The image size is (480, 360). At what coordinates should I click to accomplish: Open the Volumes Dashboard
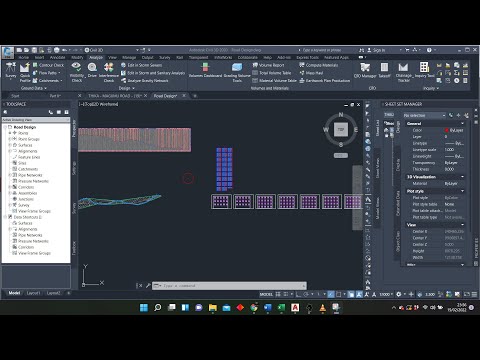[205, 70]
